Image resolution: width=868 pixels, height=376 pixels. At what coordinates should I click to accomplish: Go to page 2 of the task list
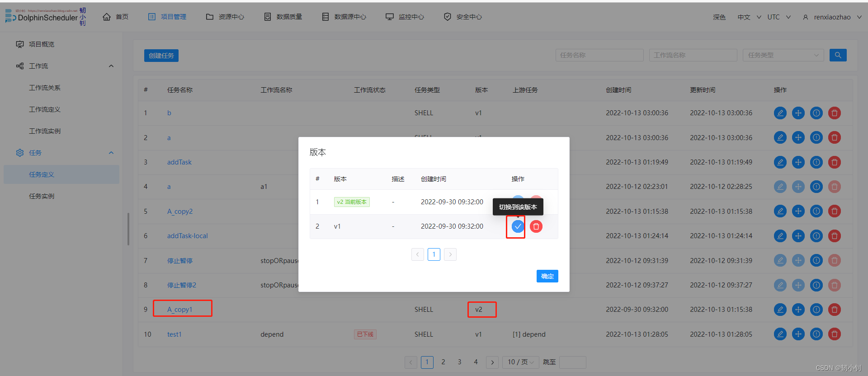coord(443,362)
